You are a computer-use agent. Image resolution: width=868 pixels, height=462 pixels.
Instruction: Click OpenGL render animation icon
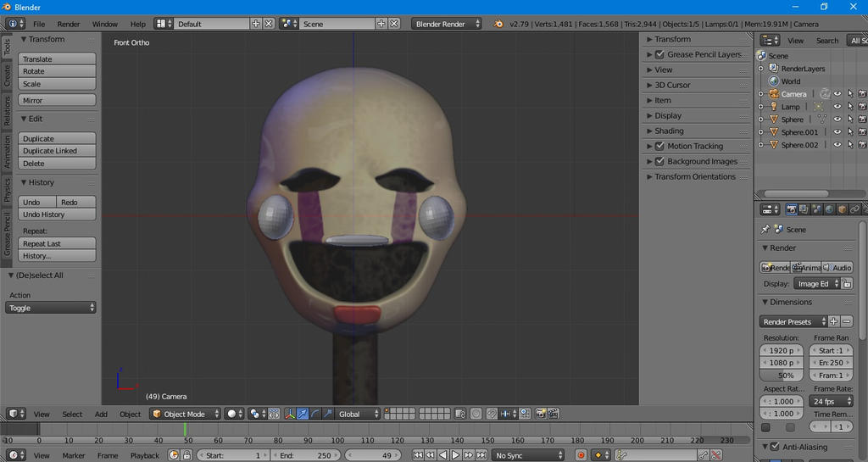(x=553, y=414)
